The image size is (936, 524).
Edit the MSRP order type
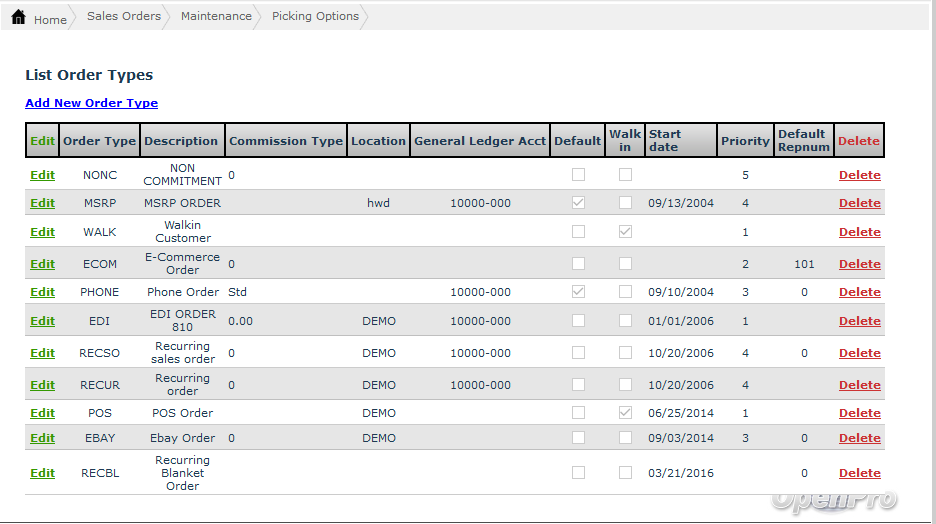(42, 203)
